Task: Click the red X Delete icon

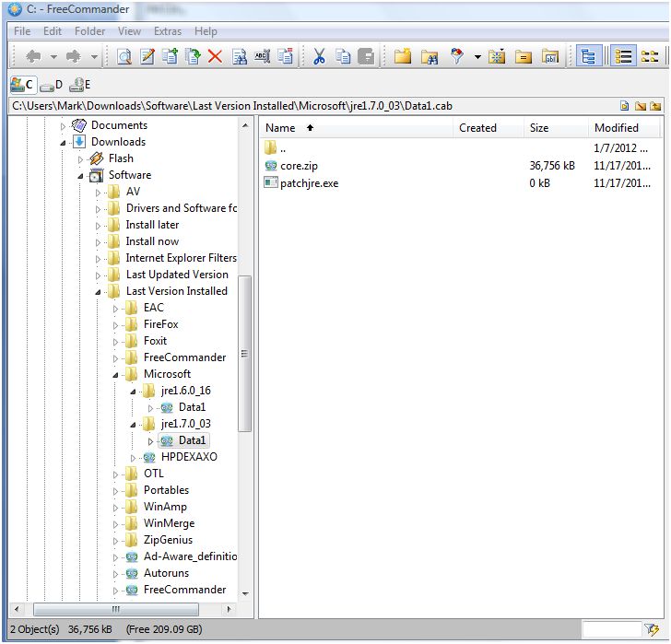Action: [215, 56]
